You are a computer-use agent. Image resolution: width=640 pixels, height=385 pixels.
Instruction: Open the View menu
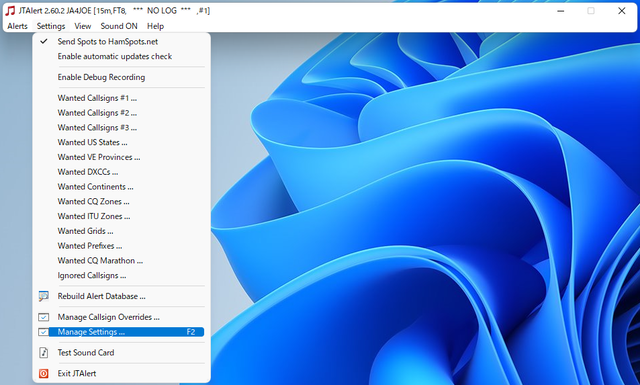pos(82,26)
